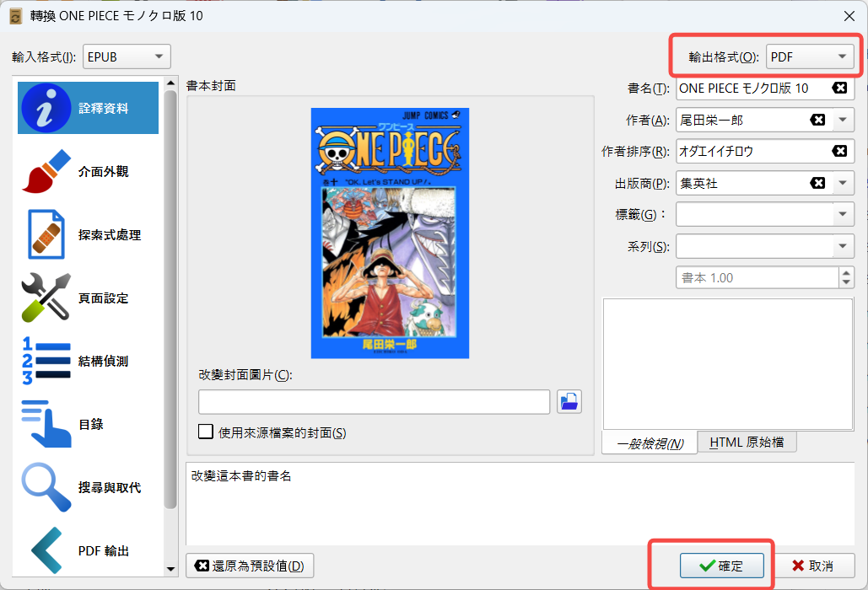Screen dimensions: 868x590
Task: Expand the 出版商 publisher dropdown arrow
Action: [x=843, y=182]
